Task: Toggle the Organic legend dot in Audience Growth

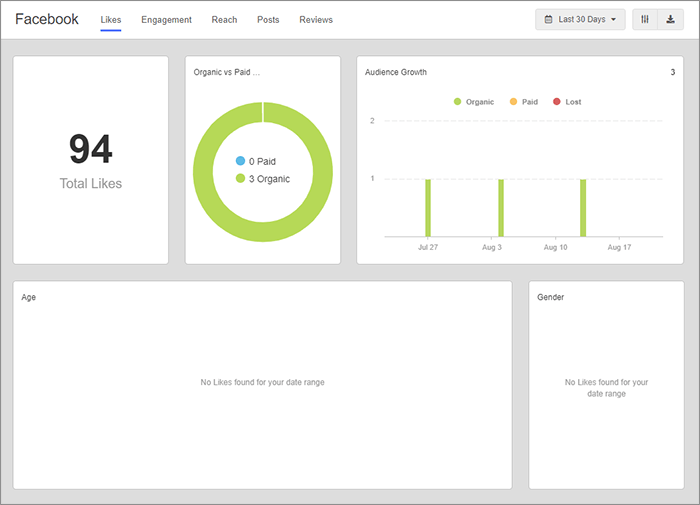Action: click(x=457, y=101)
